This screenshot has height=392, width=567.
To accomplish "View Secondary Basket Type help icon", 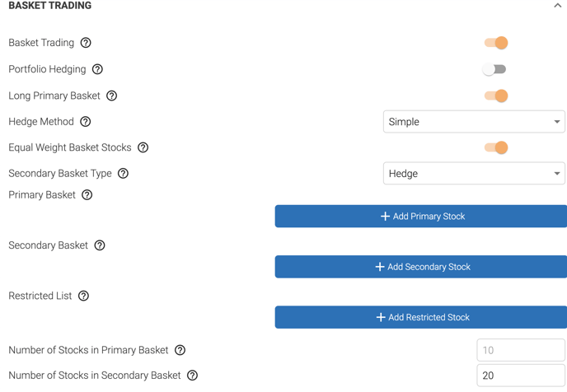I will [124, 174].
